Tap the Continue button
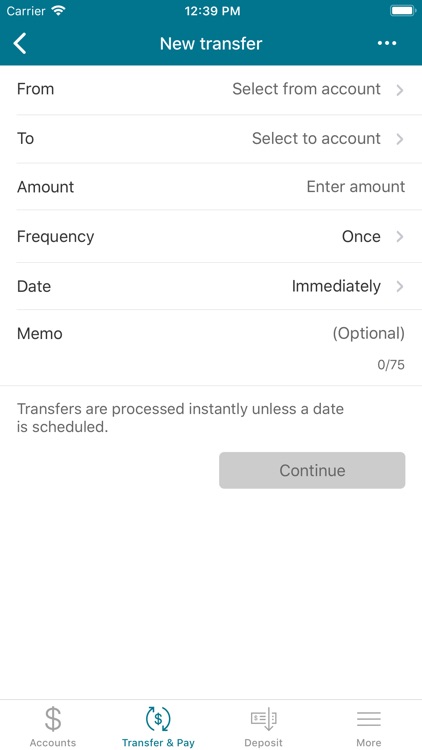Screen dimensions: 422x750 (312, 470)
